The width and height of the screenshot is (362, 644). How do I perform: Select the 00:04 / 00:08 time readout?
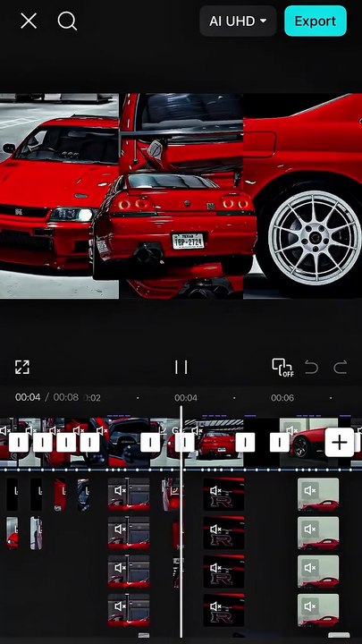coord(46,397)
